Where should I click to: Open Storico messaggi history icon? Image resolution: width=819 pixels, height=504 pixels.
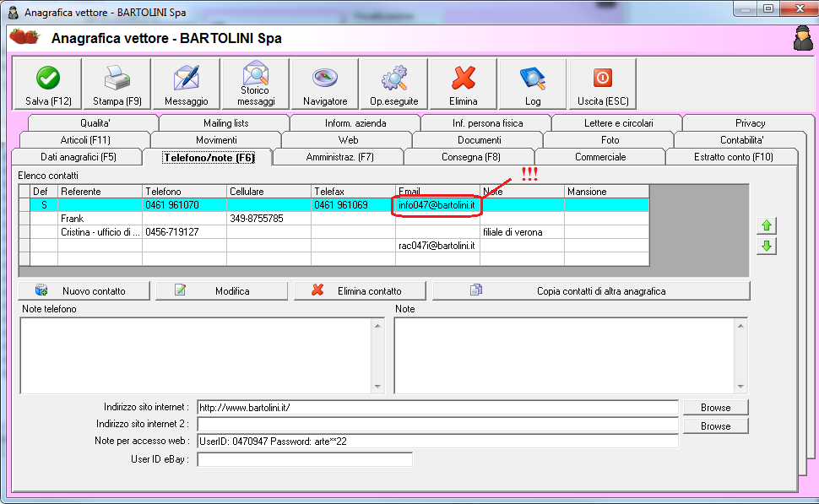point(256,84)
